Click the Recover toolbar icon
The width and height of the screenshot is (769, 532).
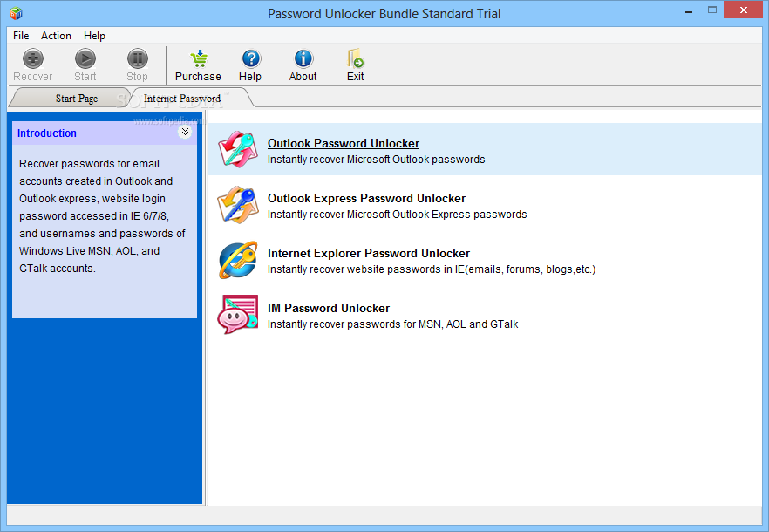[x=33, y=59]
